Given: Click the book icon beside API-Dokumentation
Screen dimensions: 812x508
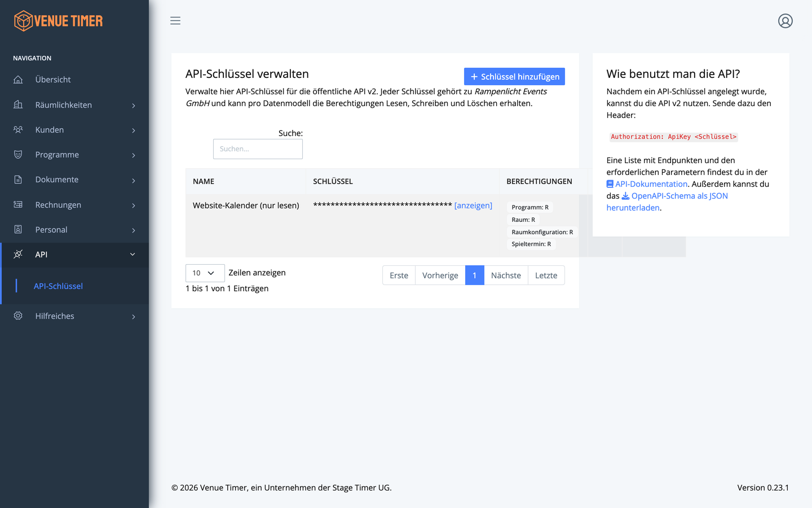Looking at the screenshot, I should [x=610, y=184].
